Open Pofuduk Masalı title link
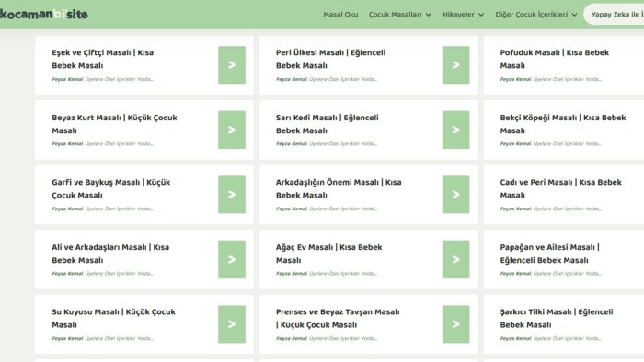 [x=555, y=59]
